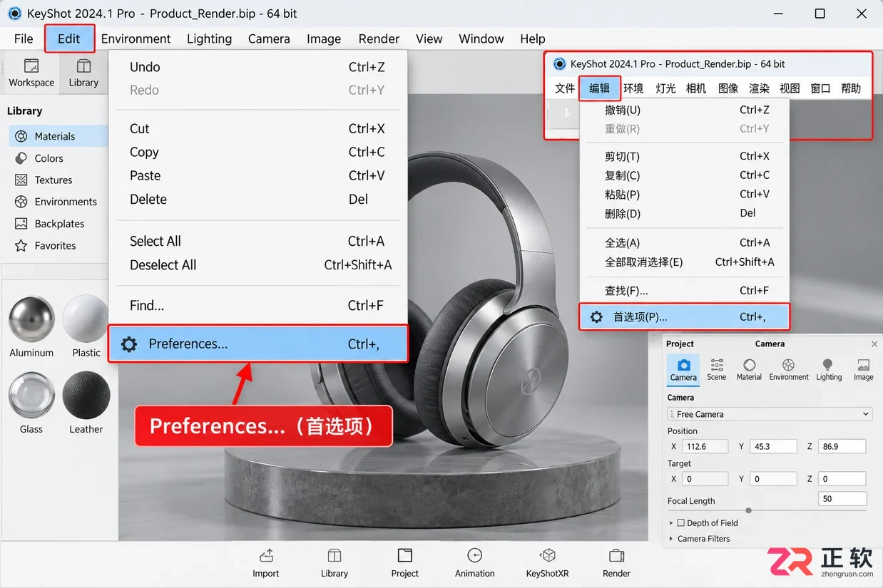This screenshot has width=883, height=588.
Task: Switch to the Scene tab in the Project panel
Action: tap(717, 370)
